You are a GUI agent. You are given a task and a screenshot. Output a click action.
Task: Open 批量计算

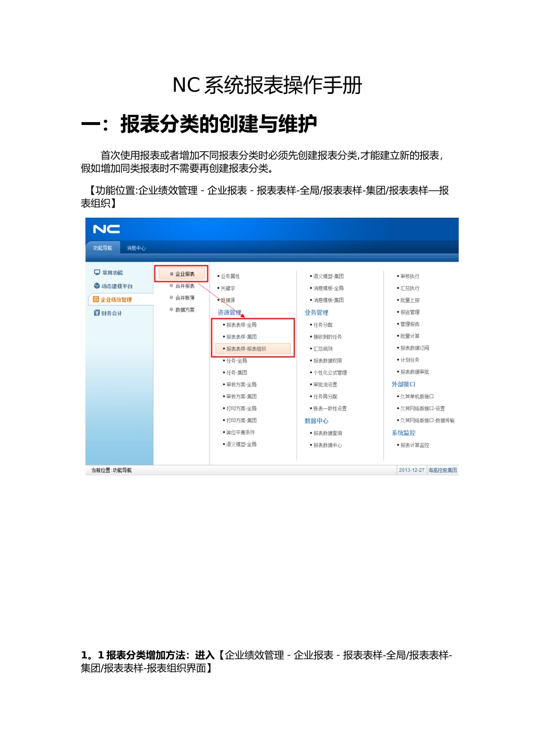click(410, 336)
